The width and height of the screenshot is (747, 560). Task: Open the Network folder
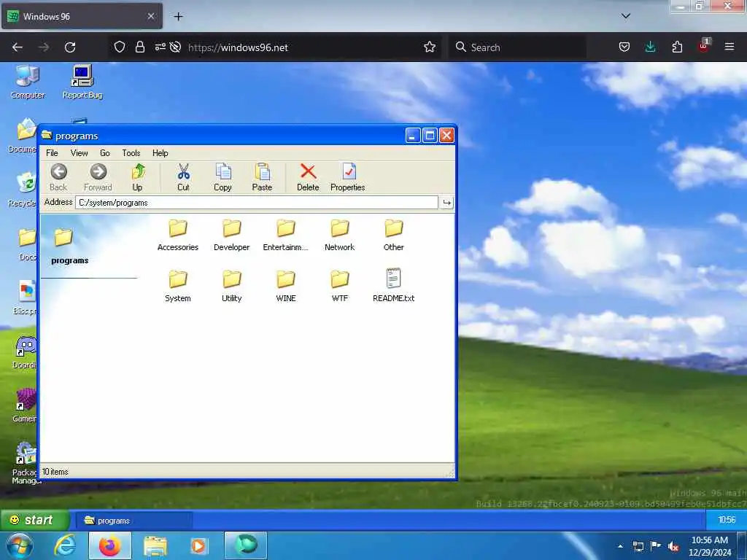coord(340,235)
